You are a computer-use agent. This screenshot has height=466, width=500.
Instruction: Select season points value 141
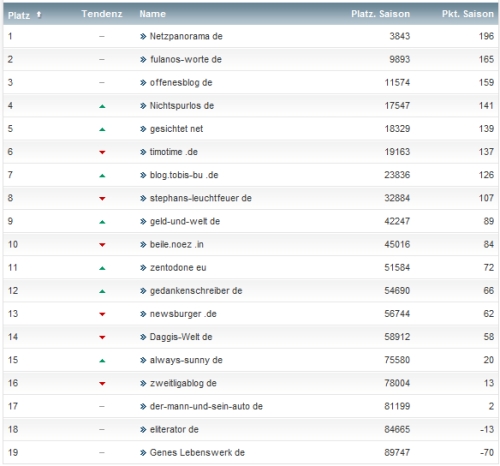point(486,106)
